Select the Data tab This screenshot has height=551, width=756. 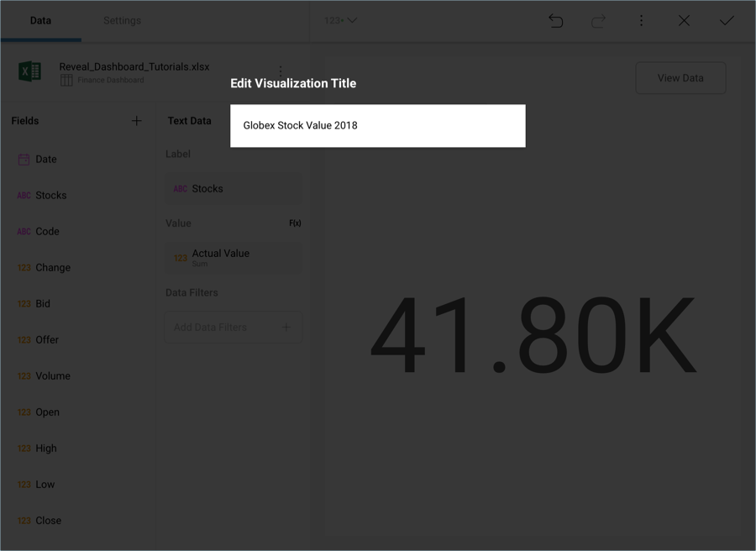[40, 20]
